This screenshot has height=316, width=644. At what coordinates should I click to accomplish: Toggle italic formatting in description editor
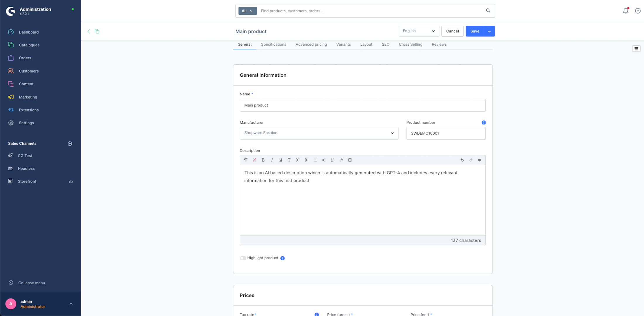tap(272, 160)
